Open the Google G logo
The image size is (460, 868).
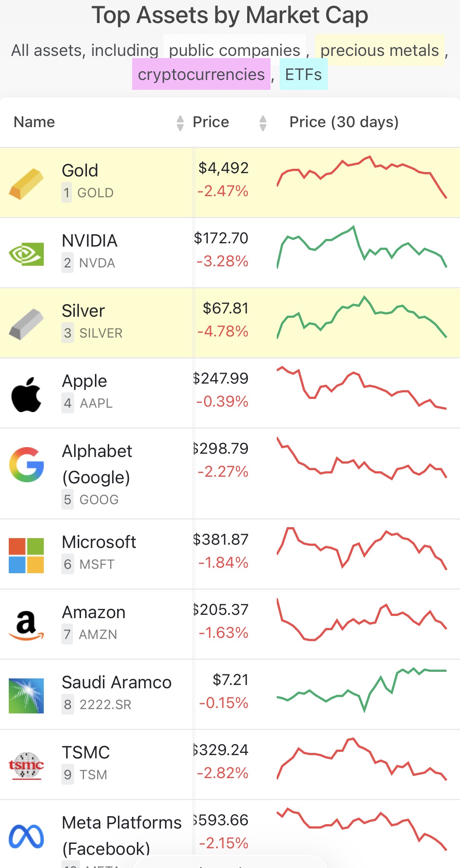point(26,464)
